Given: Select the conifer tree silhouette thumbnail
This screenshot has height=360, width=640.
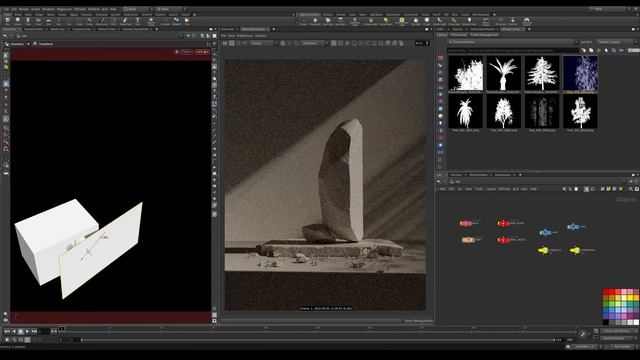Looking at the screenshot, I should coord(542,73).
